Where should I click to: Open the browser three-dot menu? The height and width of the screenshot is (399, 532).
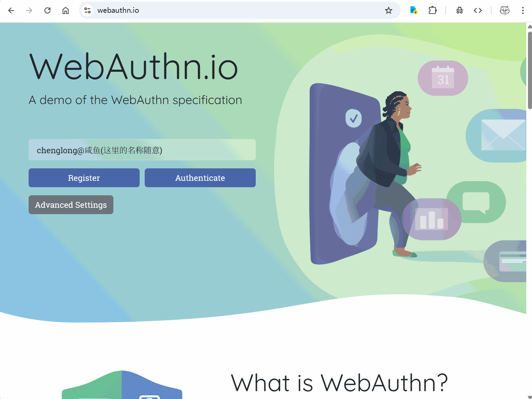point(523,10)
